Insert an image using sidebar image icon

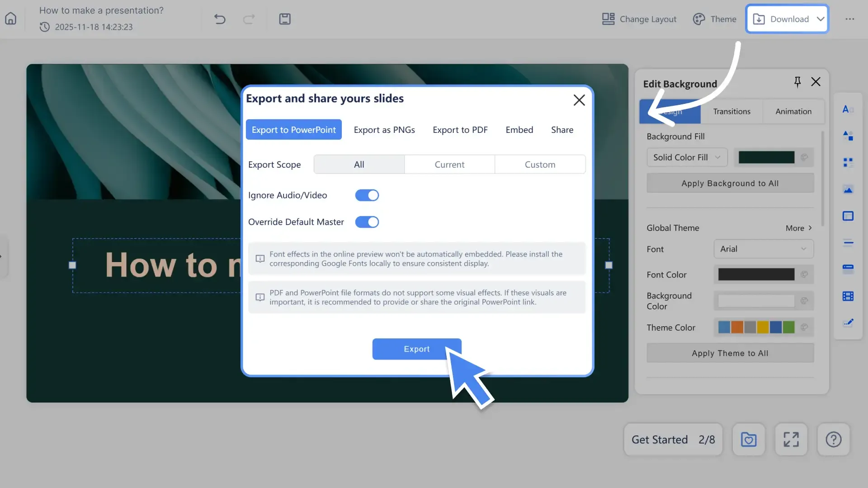click(848, 190)
